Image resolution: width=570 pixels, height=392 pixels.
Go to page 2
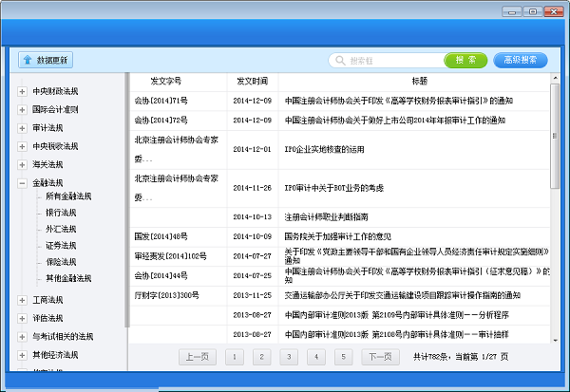[262, 357]
